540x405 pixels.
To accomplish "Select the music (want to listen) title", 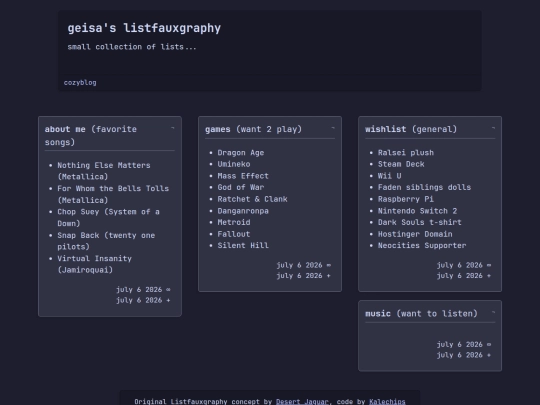I will 421,314.
